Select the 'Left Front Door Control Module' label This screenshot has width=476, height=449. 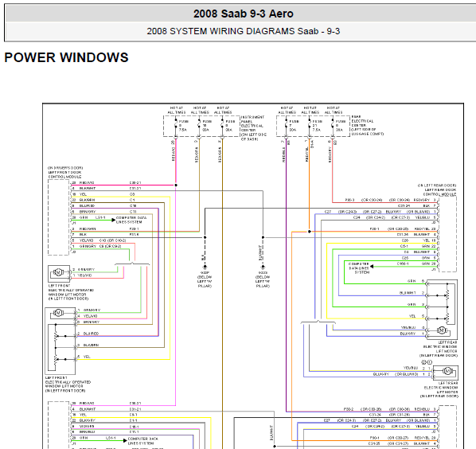click(65, 172)
